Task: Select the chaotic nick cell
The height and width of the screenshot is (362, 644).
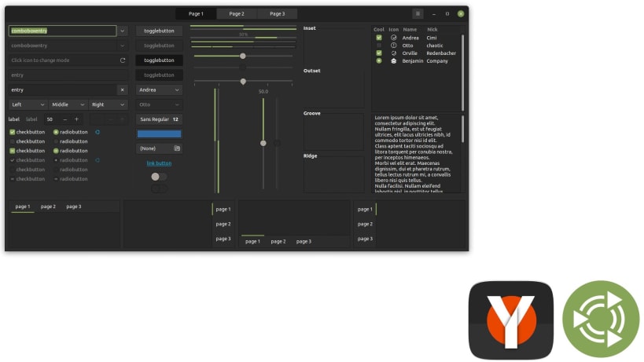Action: [435, 46]
